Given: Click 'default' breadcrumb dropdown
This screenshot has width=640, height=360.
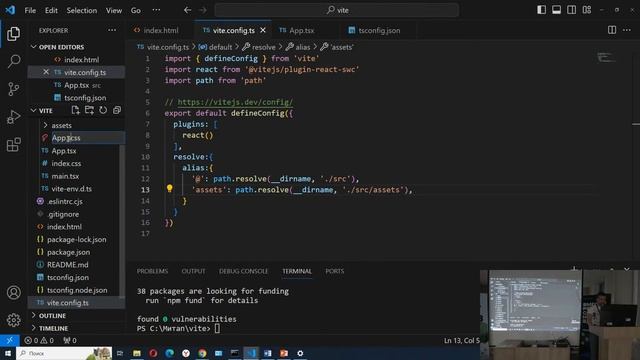Looking at the screenshot, I should pos(216,47).
